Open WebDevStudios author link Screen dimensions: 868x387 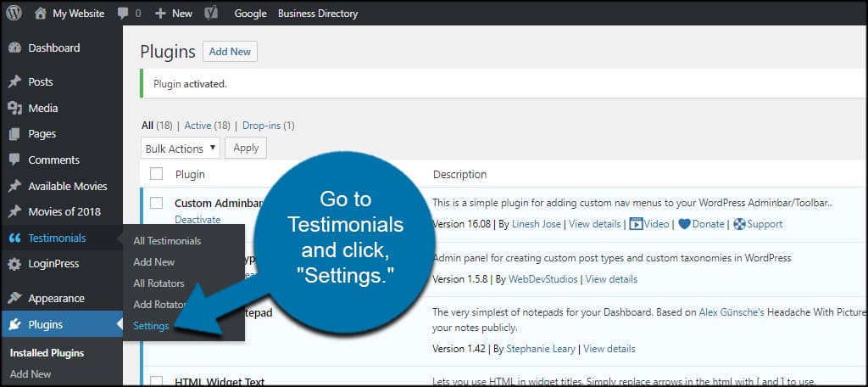pyautogui.click(x=543, y=279)
